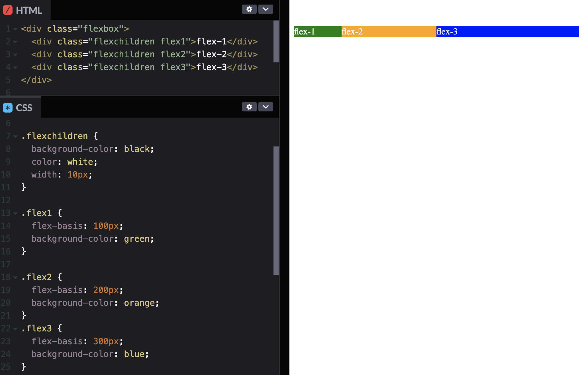The height and width of the screenshot is (375, 588).
Task: Click the green flex-1 box in preview
Action: coord(317,31)
